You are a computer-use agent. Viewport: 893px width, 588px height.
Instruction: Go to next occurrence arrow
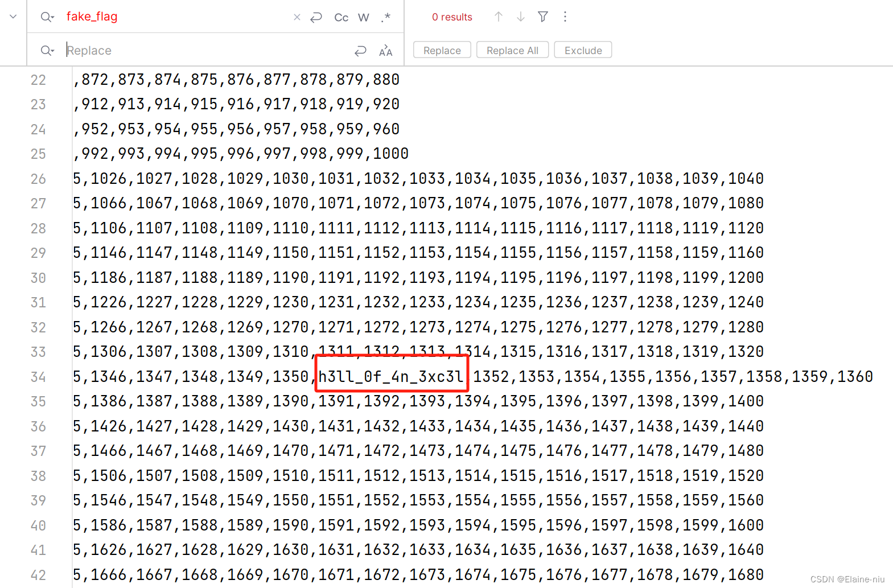click(521, 17)
